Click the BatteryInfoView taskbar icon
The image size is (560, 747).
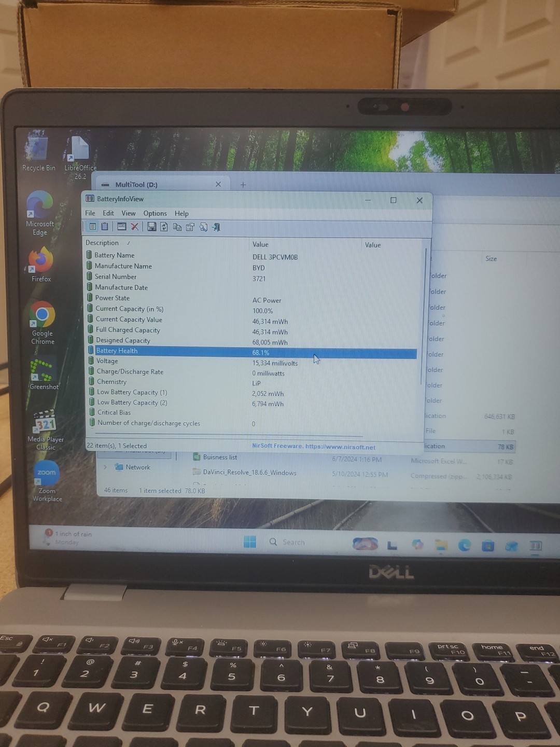(536, 546)
